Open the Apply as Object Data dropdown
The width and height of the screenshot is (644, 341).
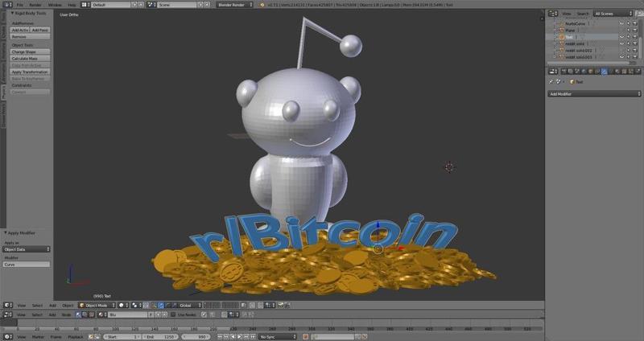tap(27, 249)
